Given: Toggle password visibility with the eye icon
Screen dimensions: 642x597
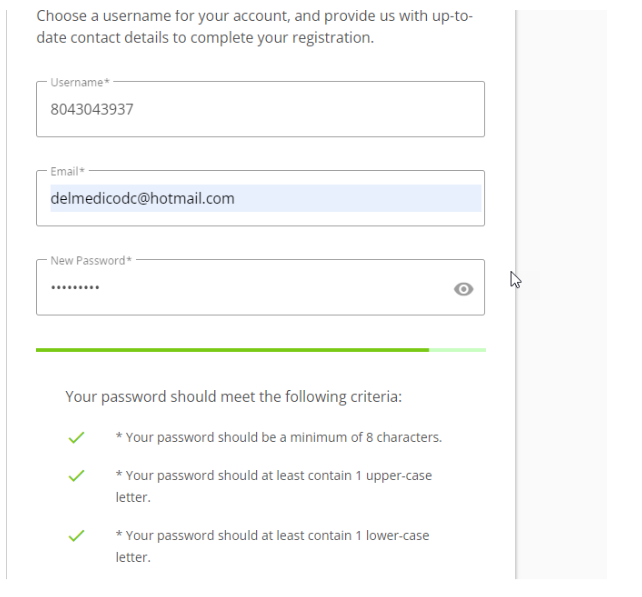Looking at the screenshot, I should (463, 289).
